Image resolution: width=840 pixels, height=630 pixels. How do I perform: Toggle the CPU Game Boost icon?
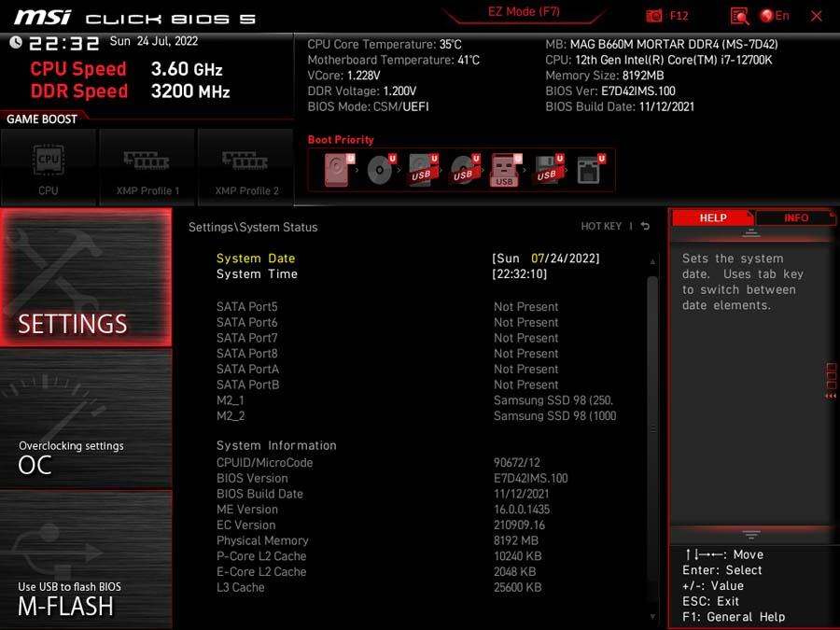tap(49, 167)
